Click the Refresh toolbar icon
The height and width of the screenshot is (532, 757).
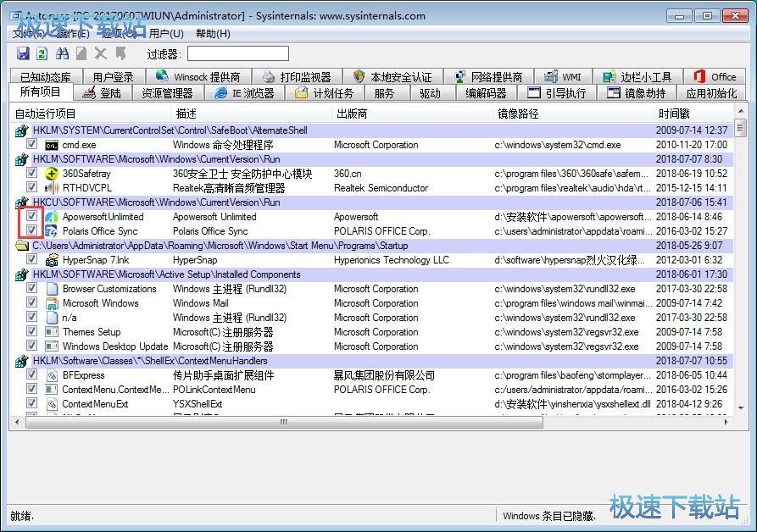(42, 54)
